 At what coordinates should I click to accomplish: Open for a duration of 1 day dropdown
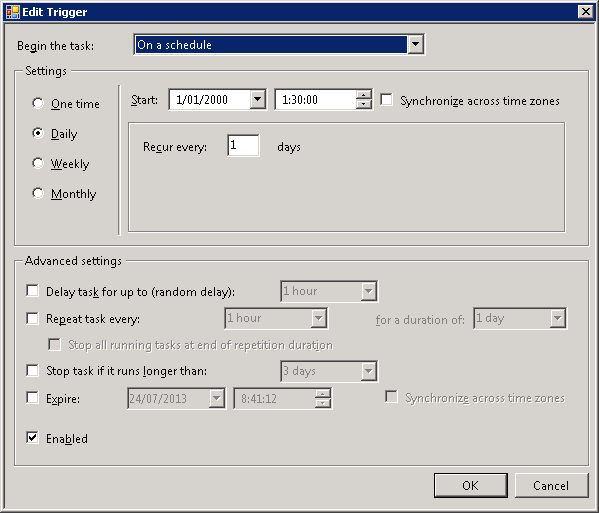558,318
